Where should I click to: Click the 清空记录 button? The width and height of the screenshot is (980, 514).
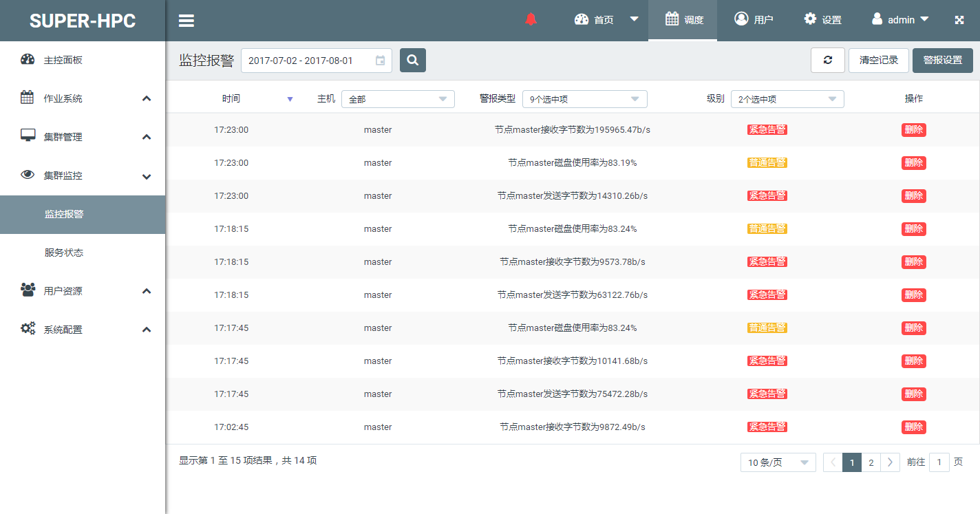point(879,60)
